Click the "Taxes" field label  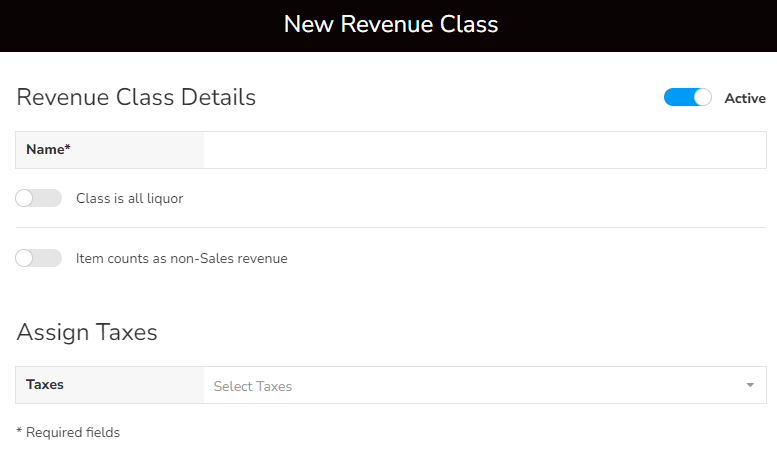click(x=45, y=384)
